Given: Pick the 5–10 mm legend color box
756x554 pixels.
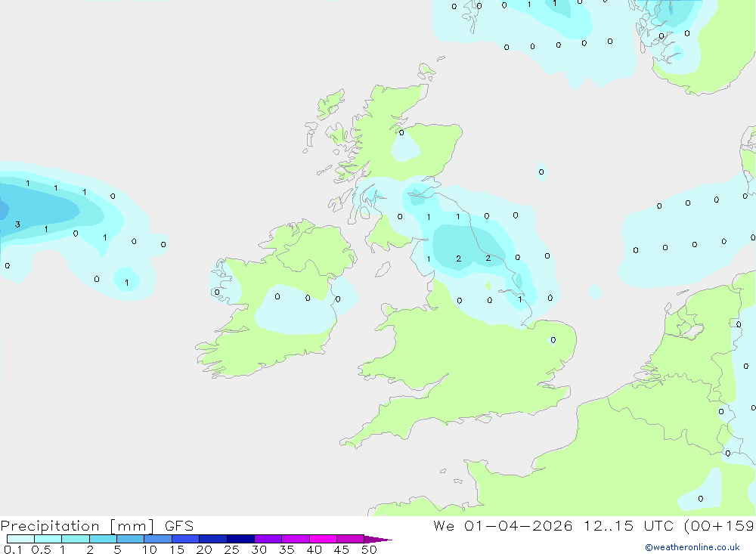Looking at the screenshot, I should pyautogui.click(x=131, y=539).
